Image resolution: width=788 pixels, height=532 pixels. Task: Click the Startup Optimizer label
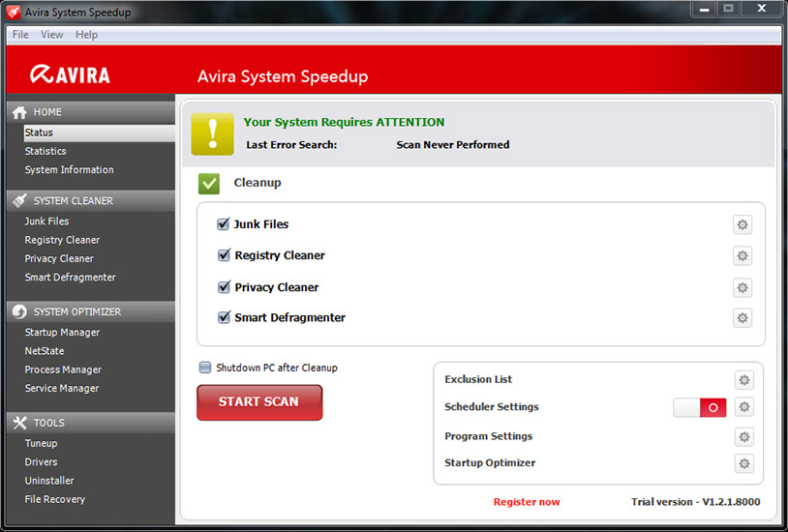(x=490, y=462)
